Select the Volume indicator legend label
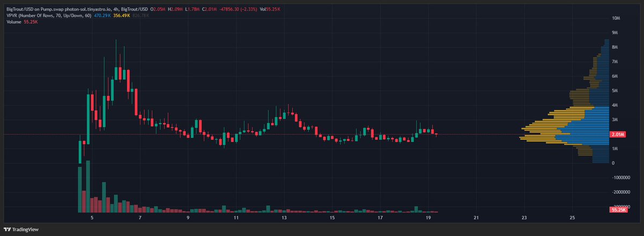 click(x=15, y=22)
